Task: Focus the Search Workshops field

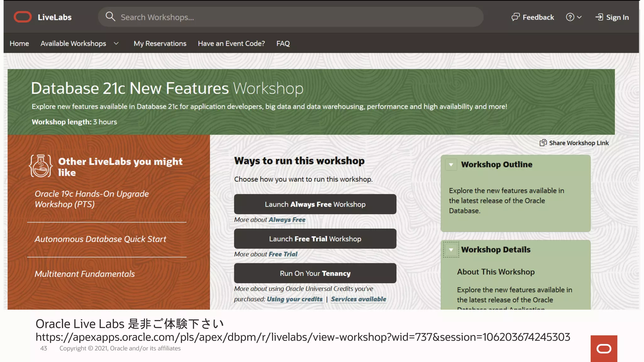Action: point(291,17)
